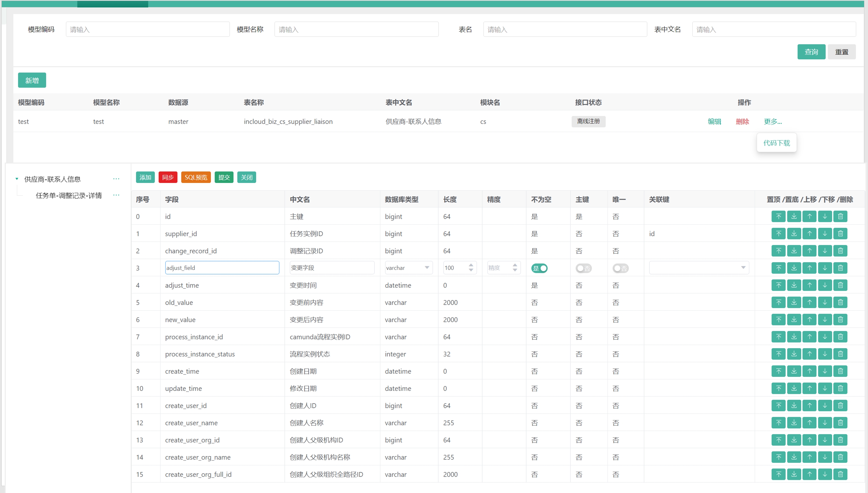
Task: Click the 编辑 link for test
Action: pos(714,121)
